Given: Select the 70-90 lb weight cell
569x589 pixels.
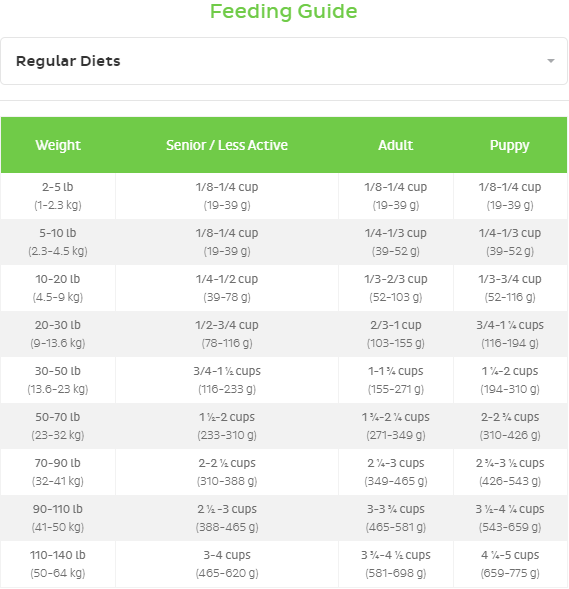Looking at the screenshot, I should click(x=58, y=472).
